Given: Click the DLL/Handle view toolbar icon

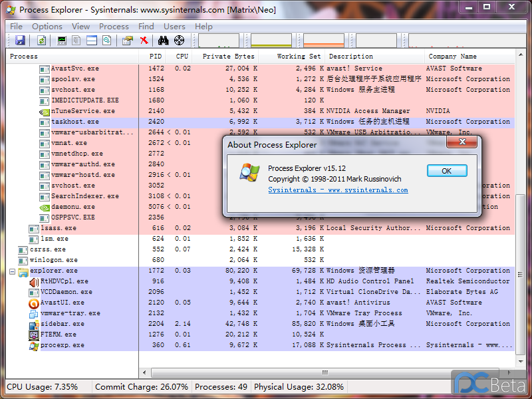Looking at the screenshot, I should pyautogui.click(x=107, y=41).
